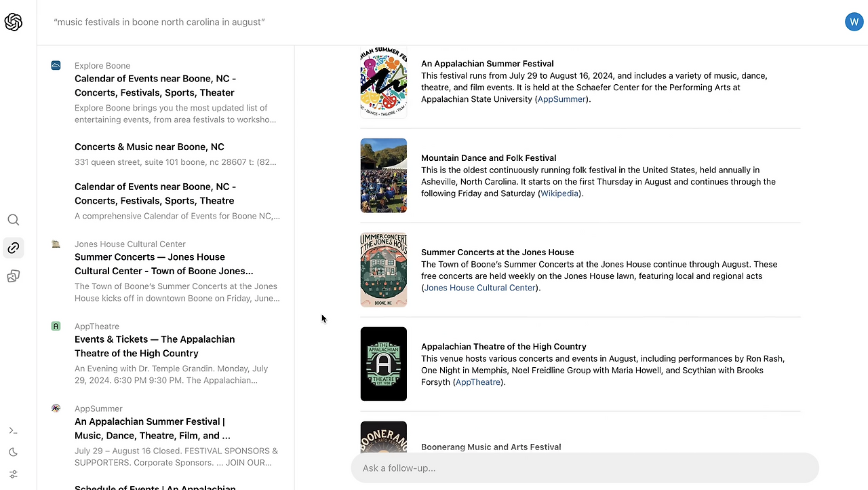The width and height of the screenshot is (868, 490).
Task: Follow the Wikipedia inline citation link
Action: point(559,193)
